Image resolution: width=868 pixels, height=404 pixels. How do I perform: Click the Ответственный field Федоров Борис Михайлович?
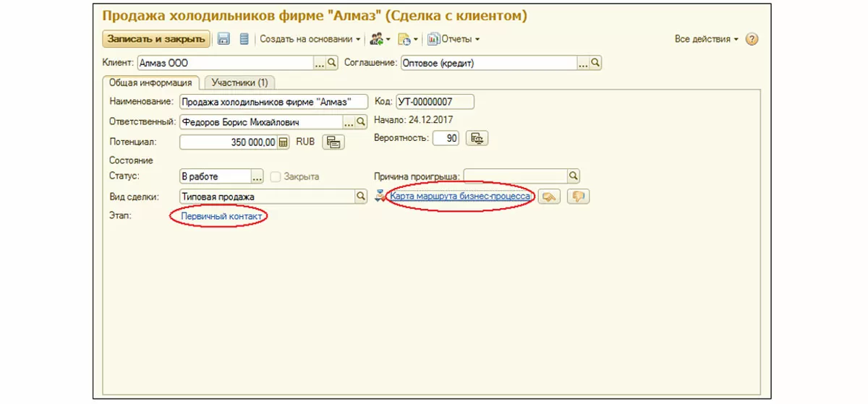260,122
